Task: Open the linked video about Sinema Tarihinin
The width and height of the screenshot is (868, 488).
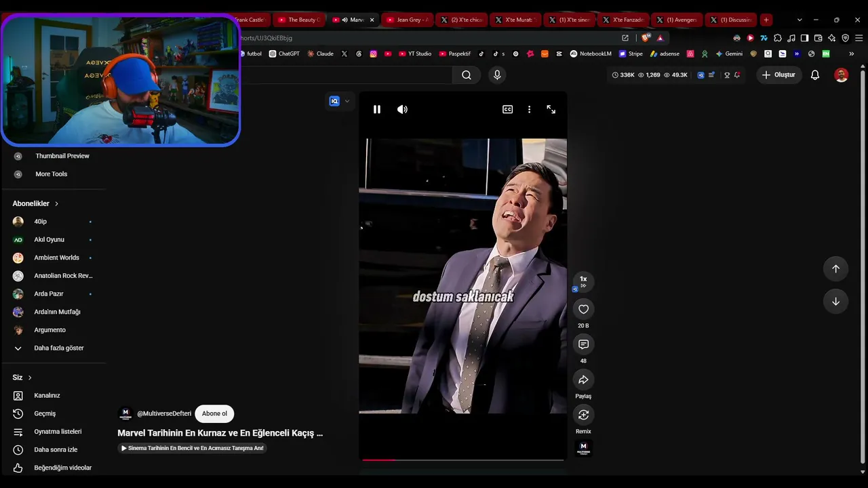Action: [x=192, y=448]
